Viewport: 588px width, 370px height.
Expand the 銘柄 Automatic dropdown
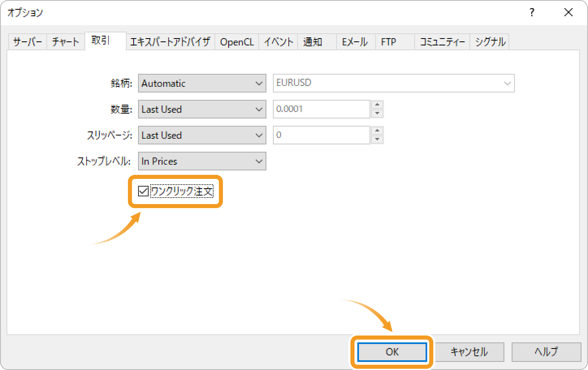(x=202, y=83)
